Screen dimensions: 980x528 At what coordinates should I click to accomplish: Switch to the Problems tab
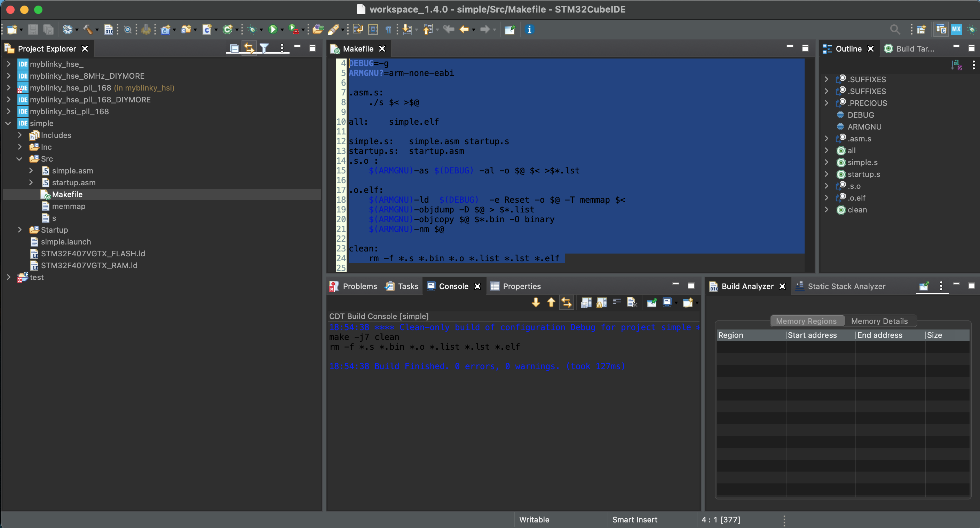[354, 286]
